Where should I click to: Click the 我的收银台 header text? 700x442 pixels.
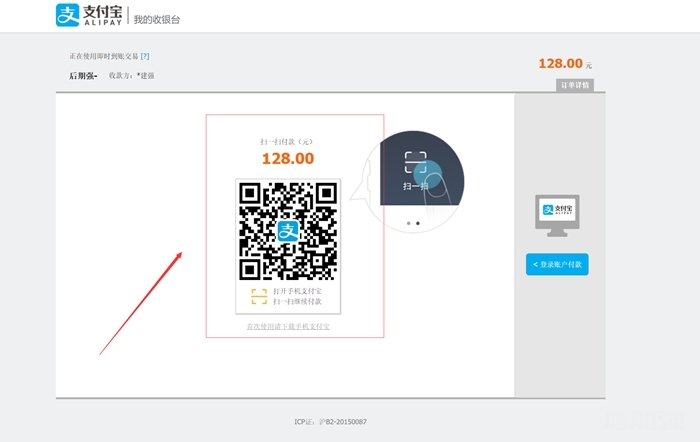coord(157,19)
